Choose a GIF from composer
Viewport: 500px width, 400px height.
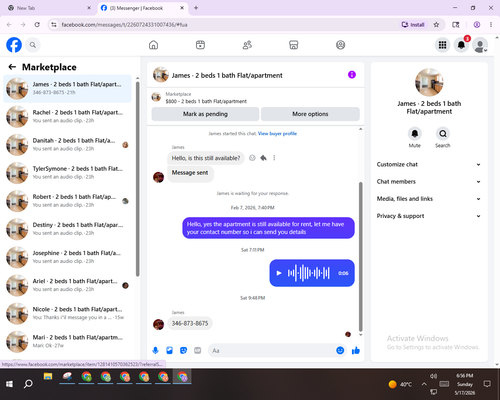(198, 350)
